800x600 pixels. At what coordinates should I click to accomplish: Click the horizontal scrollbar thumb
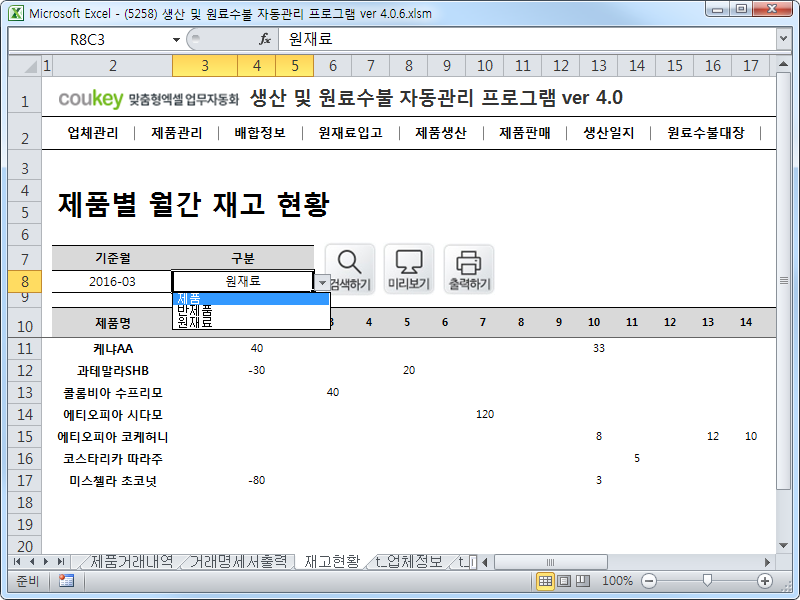[550, 562]
